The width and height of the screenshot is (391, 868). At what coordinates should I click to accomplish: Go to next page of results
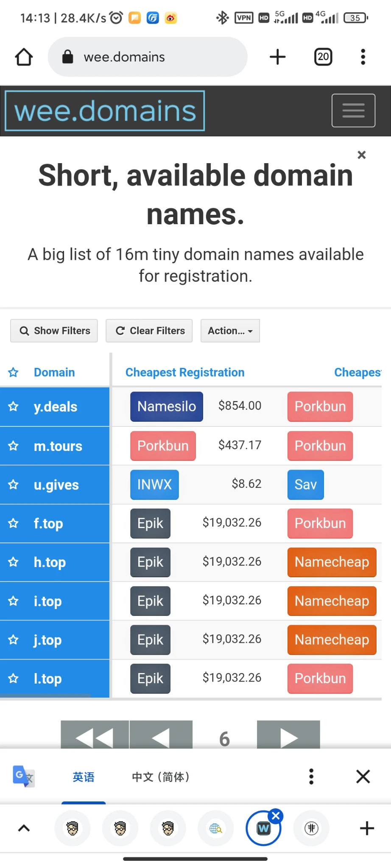(x=288, y=736)
